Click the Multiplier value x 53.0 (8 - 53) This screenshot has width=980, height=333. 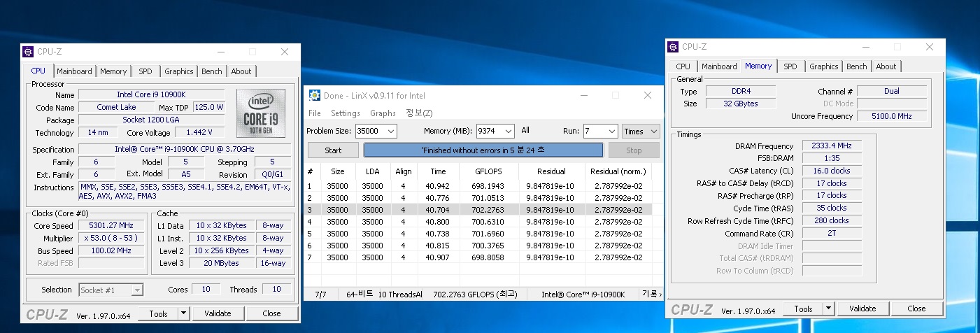click(x=111, y=239)
